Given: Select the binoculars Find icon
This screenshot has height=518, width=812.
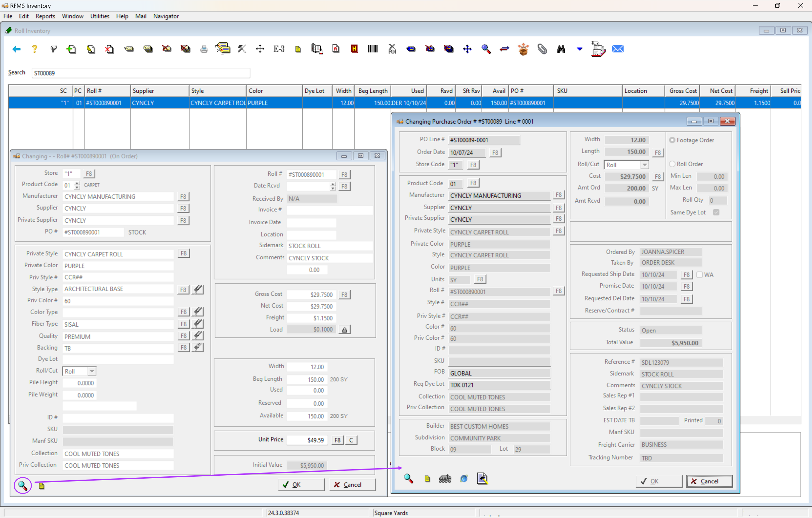Looking at the screenshot, I should [x=561, y=49].
